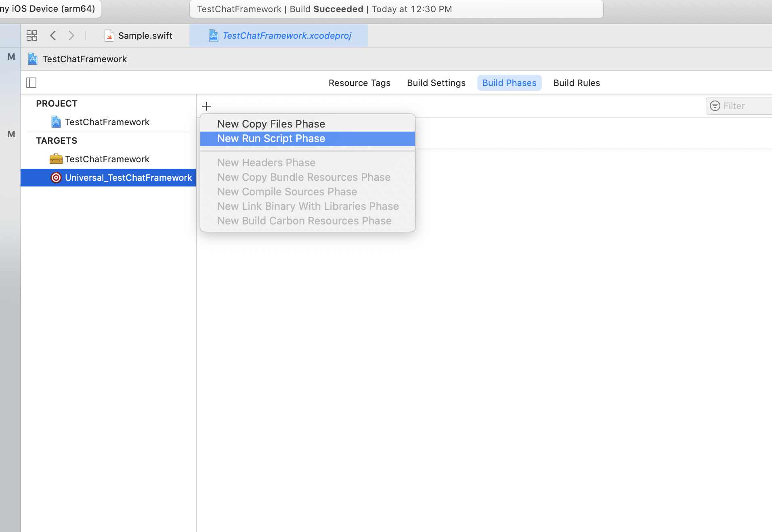772x532 pixels.
Task: Open the Sample.swift tab
Action: click(138, 36)
